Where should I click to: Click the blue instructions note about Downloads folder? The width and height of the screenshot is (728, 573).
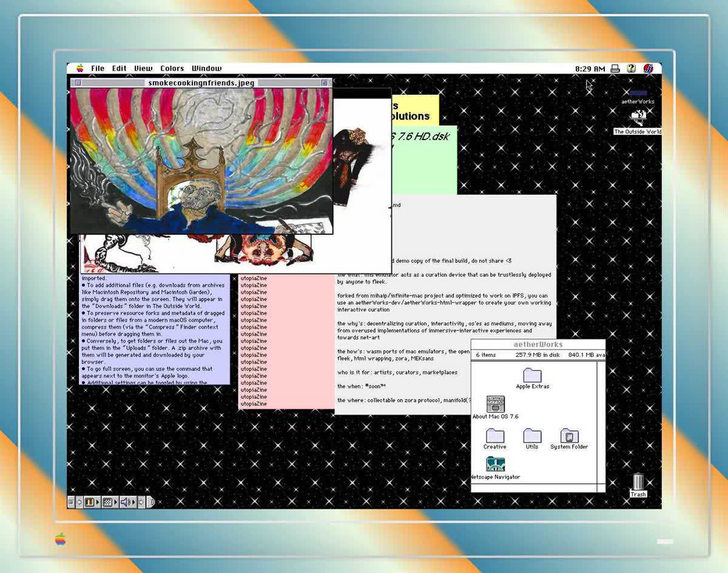pyautogui.click(x=155, y=330)
